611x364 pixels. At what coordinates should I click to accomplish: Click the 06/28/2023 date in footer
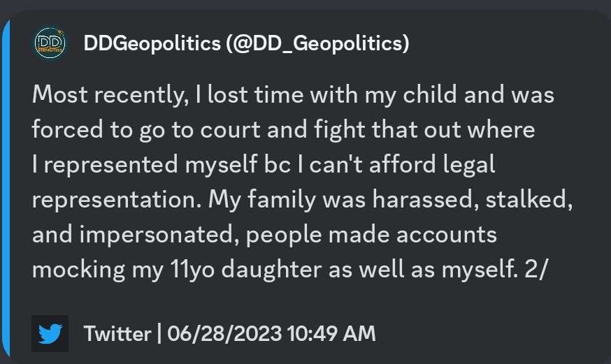click(220, 334)
